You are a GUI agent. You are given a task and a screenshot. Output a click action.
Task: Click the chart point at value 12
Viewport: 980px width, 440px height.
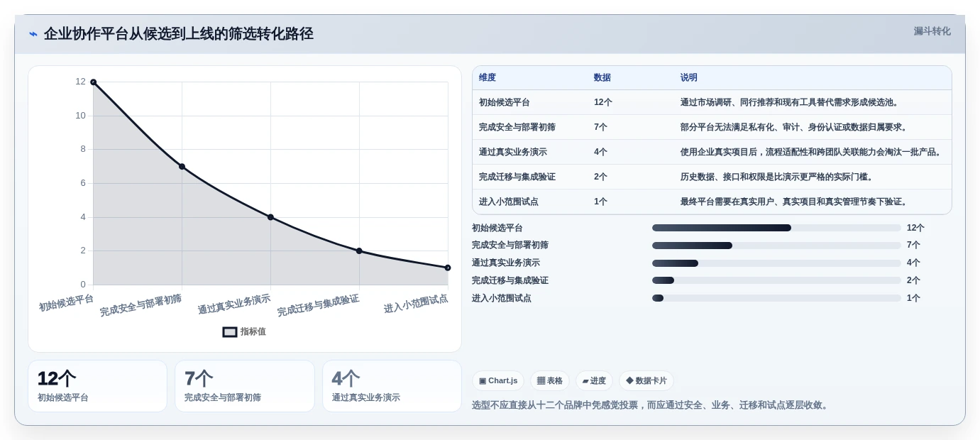click(93, 82)
